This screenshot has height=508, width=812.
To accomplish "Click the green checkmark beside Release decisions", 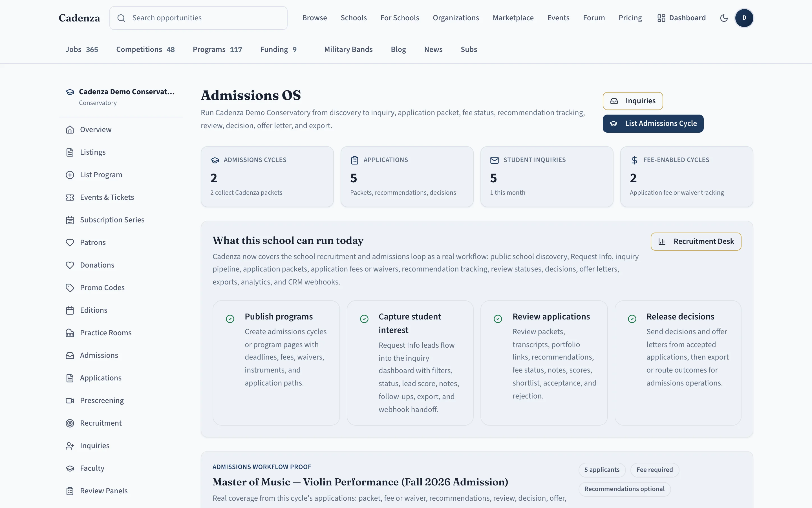I will [632, 319].
